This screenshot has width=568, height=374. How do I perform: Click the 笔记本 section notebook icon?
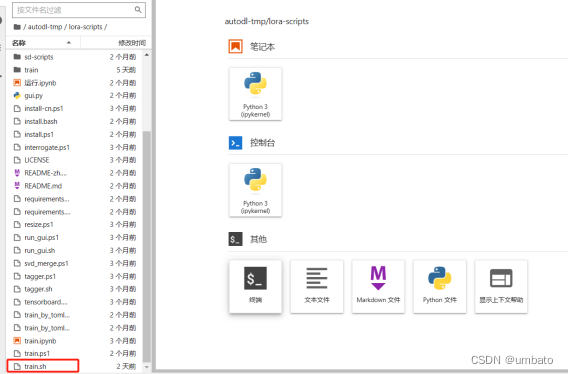235,46
